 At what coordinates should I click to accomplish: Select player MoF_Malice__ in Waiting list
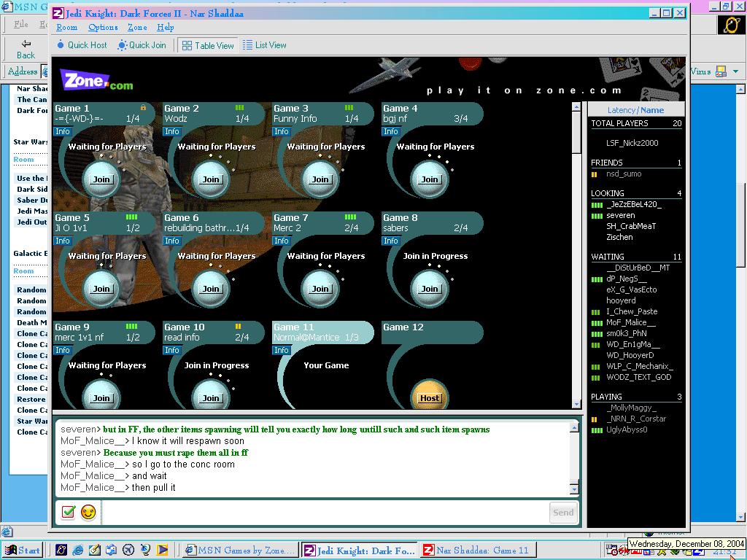[631, 322]
